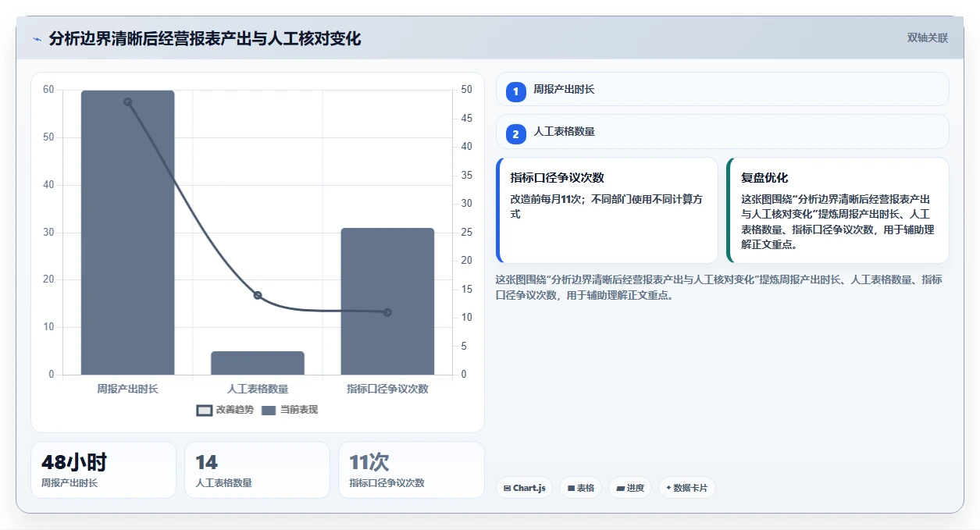
Task: Click the trend line point above 周报产出时长
Action: tap(127, 101)
